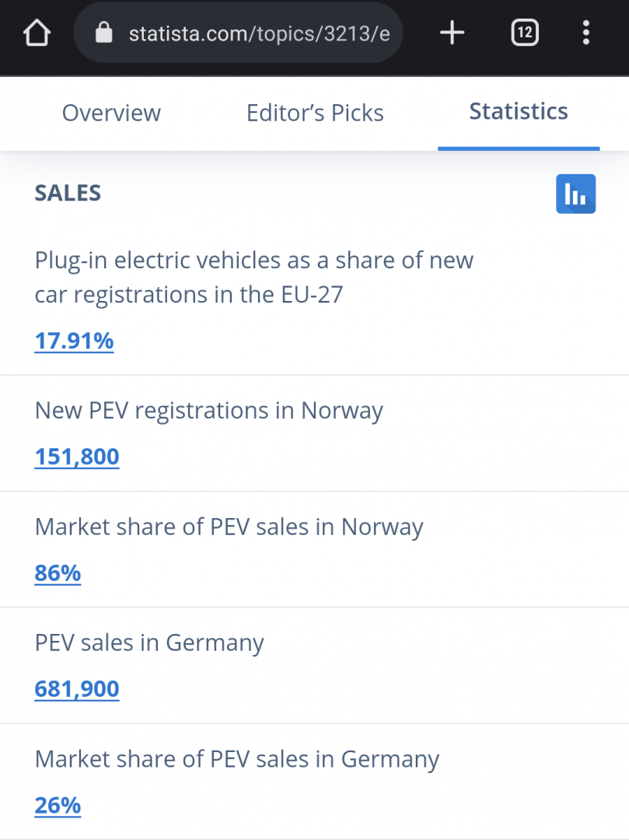629x840 pixels.
Task: Select the Statistics tab
Action: click(519, 111)
